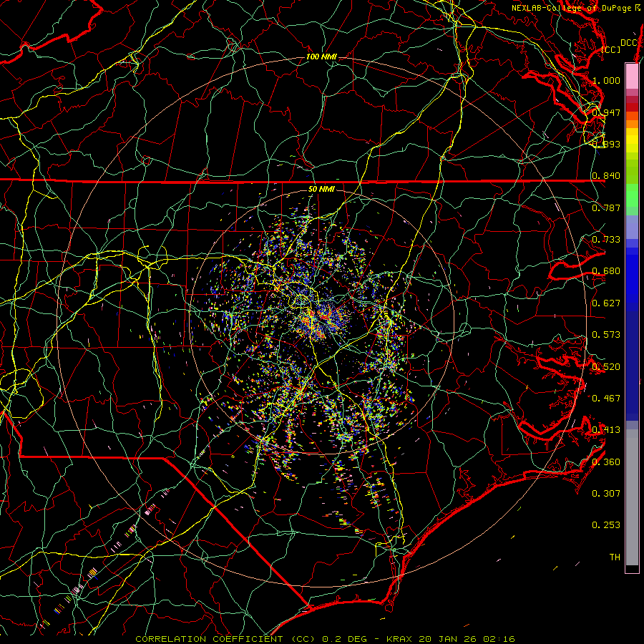
Task: Click the [CC] units label
Action: (611, 49)
